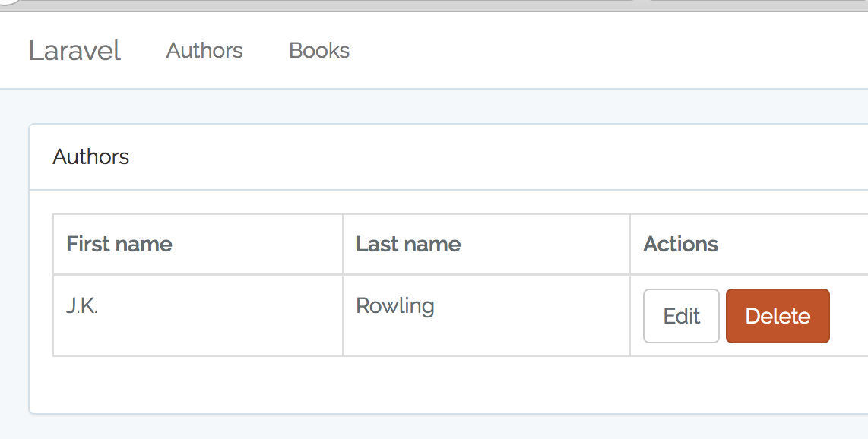Select the J.K. first name cell
Viewport: 868px width, 439px height.
[x=82, y=307]
